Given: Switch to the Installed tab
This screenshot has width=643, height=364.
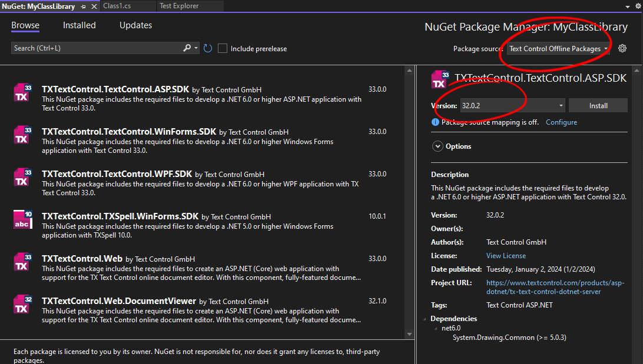Looking at the screenshot, I should pyautogui.click(x=79, y=25).
